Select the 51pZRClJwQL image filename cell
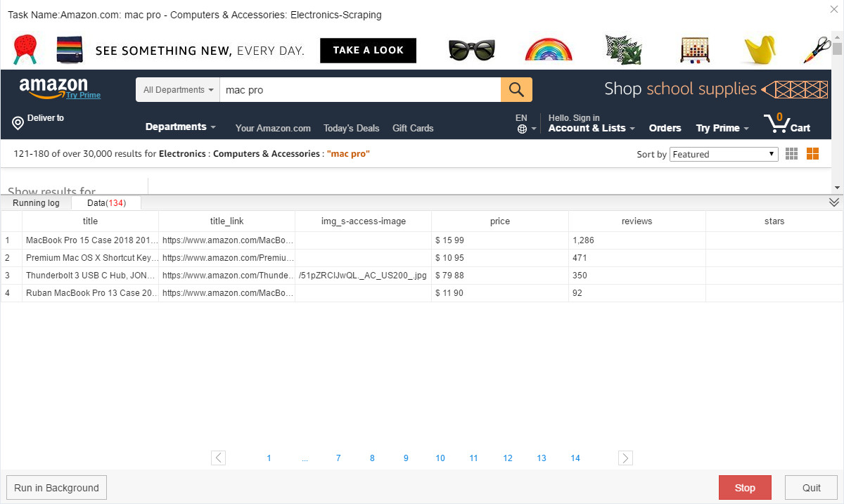844x504 pixels. click(364, 276)
